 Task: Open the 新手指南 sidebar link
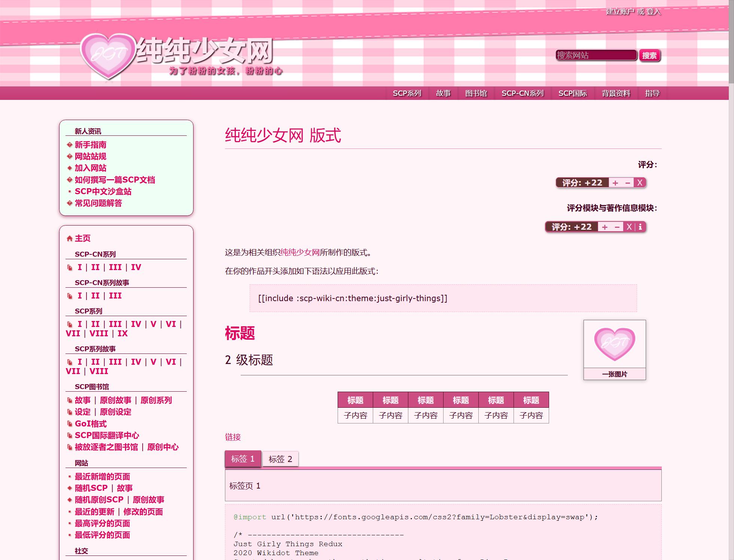(x=91, y=145)
